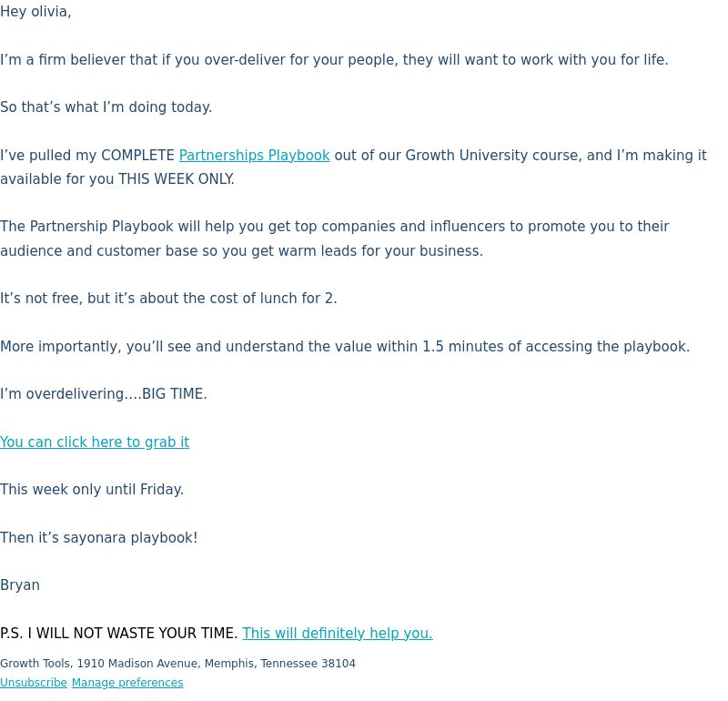Viewport: 728px width, 701px height.
Task: Click the '1.5 minutes' value sentence
Action: [x=345, y=347]
